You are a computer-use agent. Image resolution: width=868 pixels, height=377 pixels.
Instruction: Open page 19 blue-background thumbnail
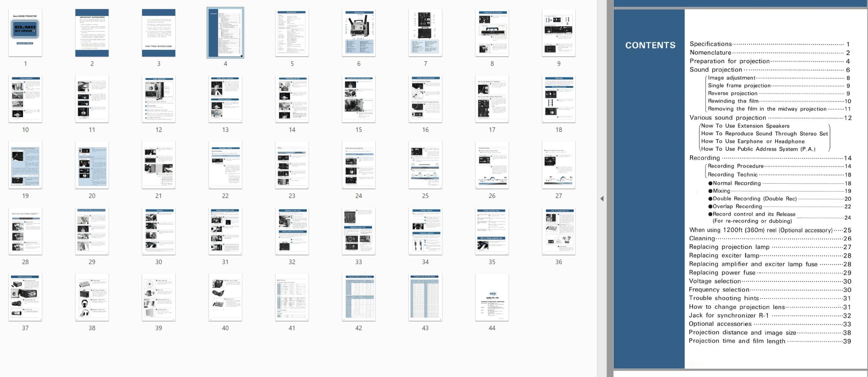coord(25,165)
